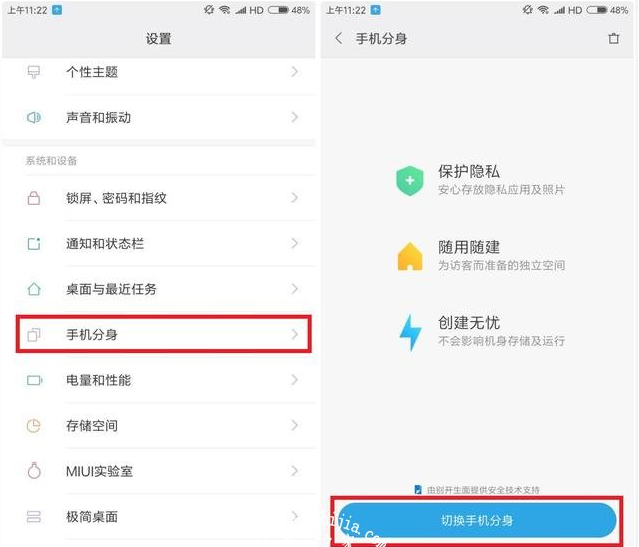Tap the 保护隐私 feature title

tap(469, 172)
